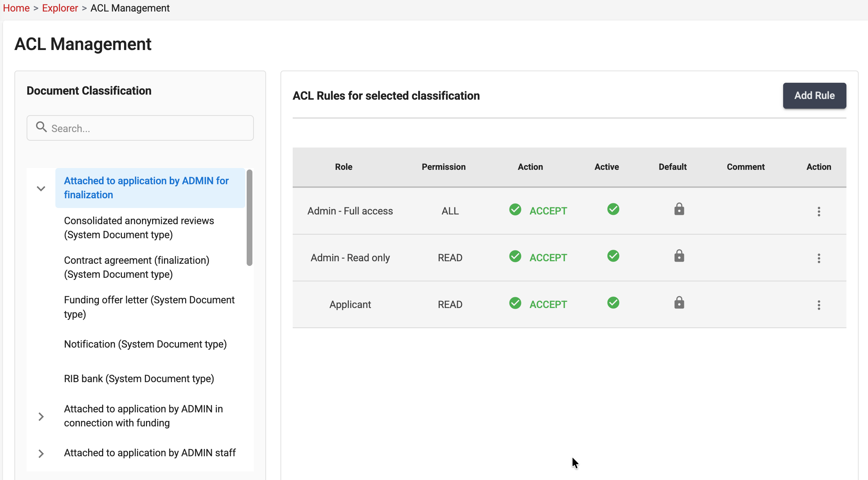Image resolution: width=868 pixels, height=480 pixels.
Task: Click the classification list scrollbar
Action: pyautogui.click(x=250, y=218)
